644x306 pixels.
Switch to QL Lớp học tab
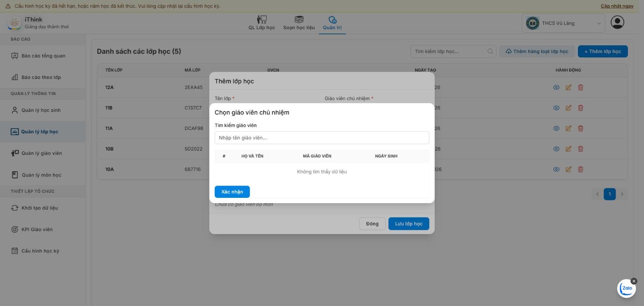click(262, 23)
